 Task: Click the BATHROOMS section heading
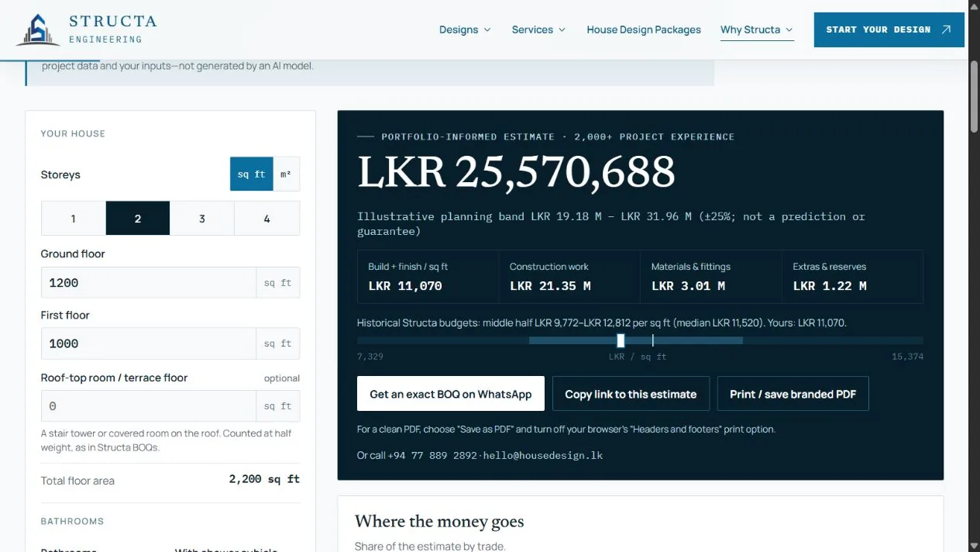click(72, 521)
